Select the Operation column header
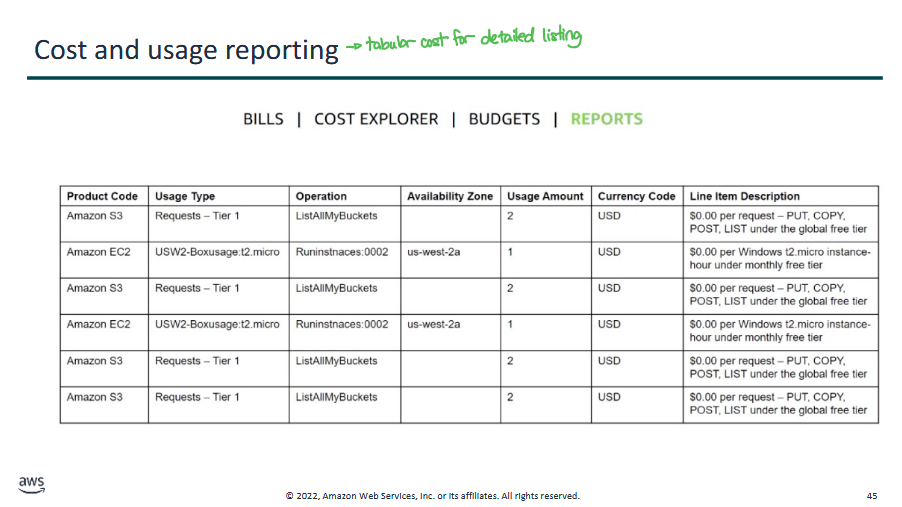The height and width of the screenshot is (507, 902). (x=321, y=196)
